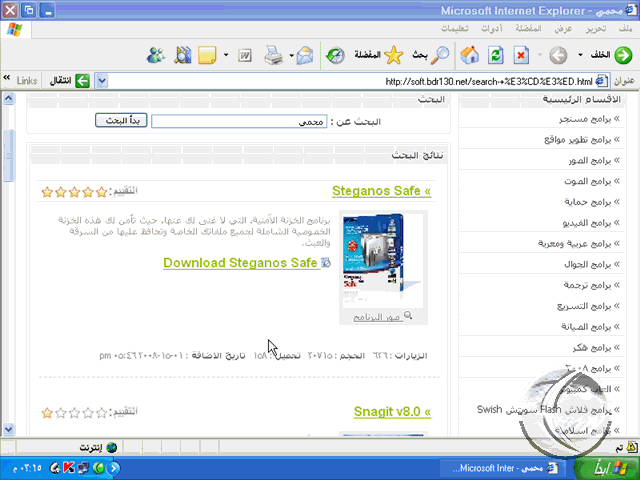This screenshot has height=480, width=640.
Task: Open the المفضلة menu
Action: (x=528, y=28)
